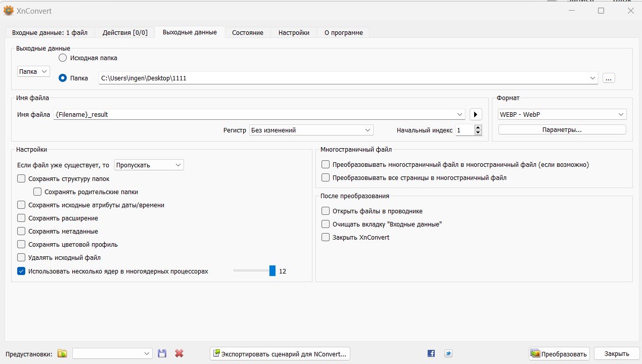This screenshot has height=364, width=642.
Task: Enable Очищать вкладку "Входные данные"
Action: (x=326, y=224)
